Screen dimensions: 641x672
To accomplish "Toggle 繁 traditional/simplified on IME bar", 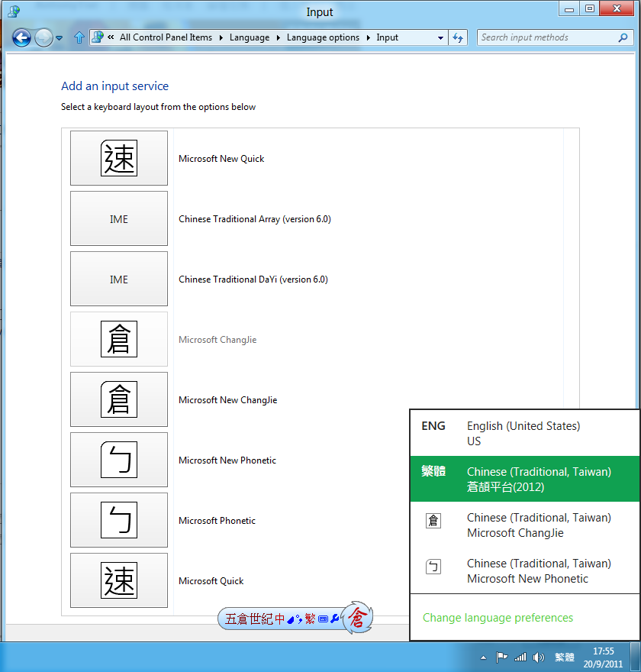I will [x=310, y=619].
